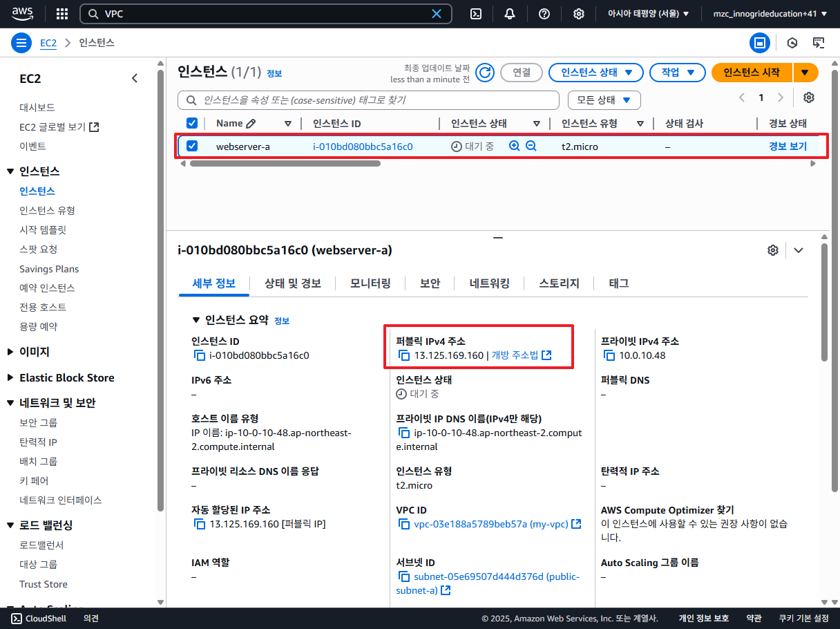Copy the private IPv4 address 10.0.10.48
Image resolution: width=840 pixels, height=629 pixels.
coord(609,356)
